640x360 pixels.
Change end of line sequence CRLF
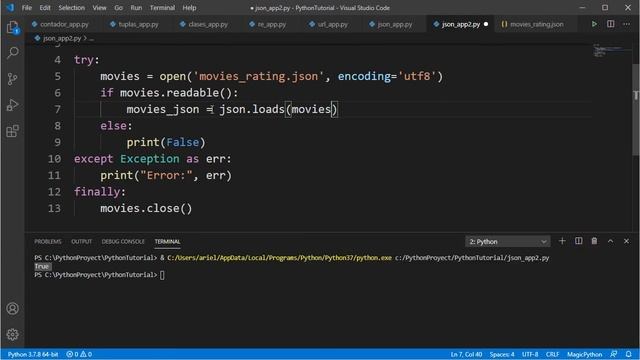552,354
